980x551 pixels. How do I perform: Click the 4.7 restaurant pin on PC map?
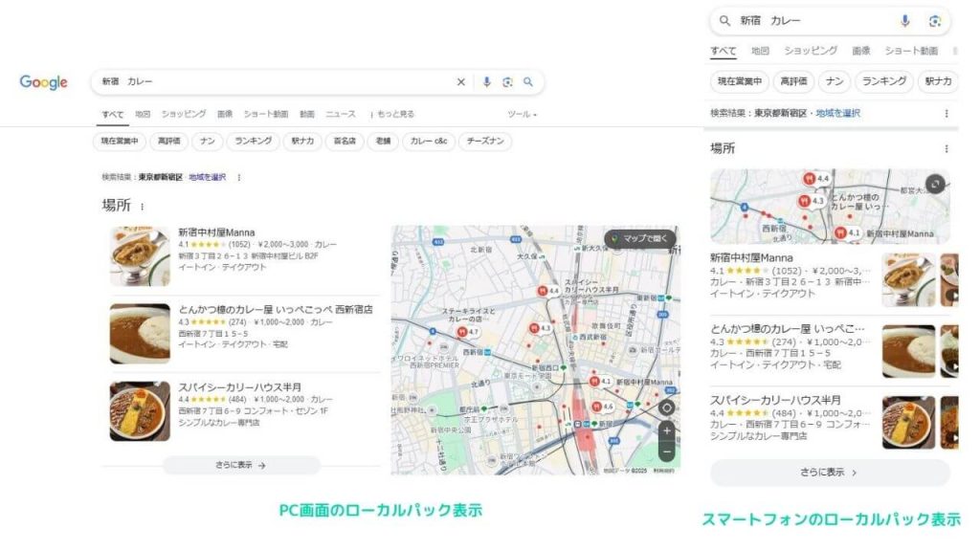pos(467,332)
